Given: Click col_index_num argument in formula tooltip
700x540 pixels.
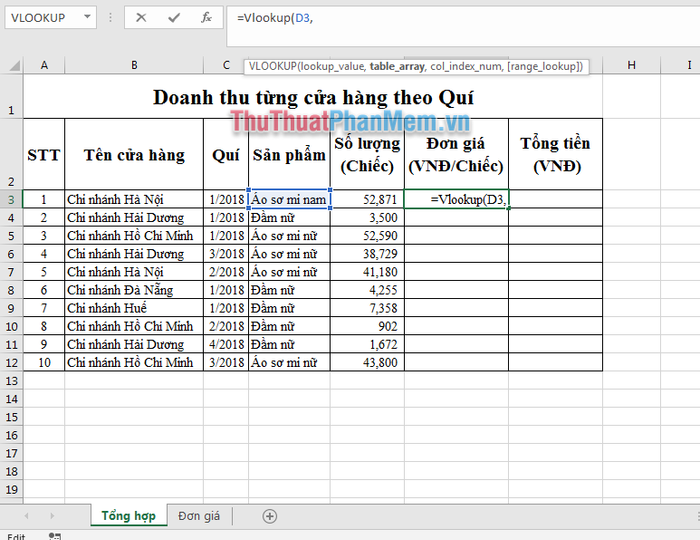Looking at the screenshot, I should click(466, 66).
